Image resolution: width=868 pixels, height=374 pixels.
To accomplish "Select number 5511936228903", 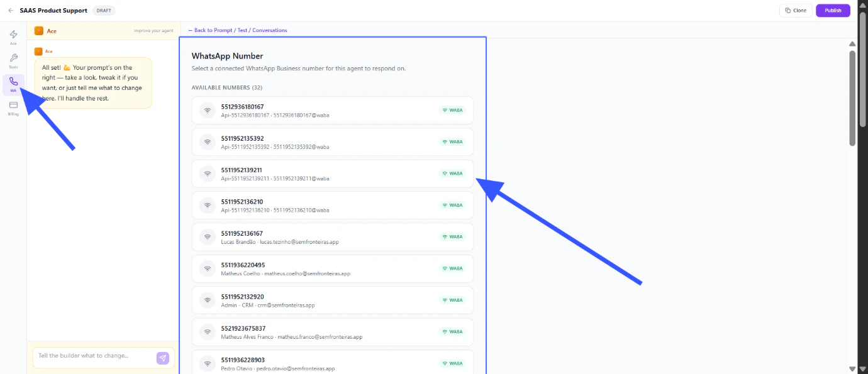I will click(x=333, y=363).
